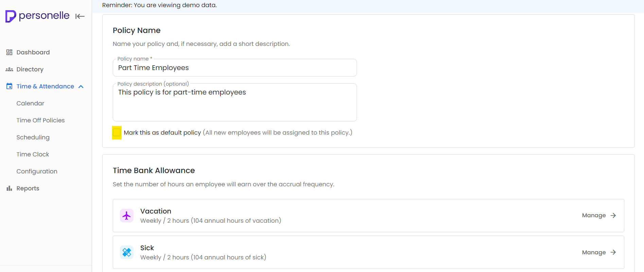
Task: Collapse the Time & Attendance section
Action: (81, 86)
